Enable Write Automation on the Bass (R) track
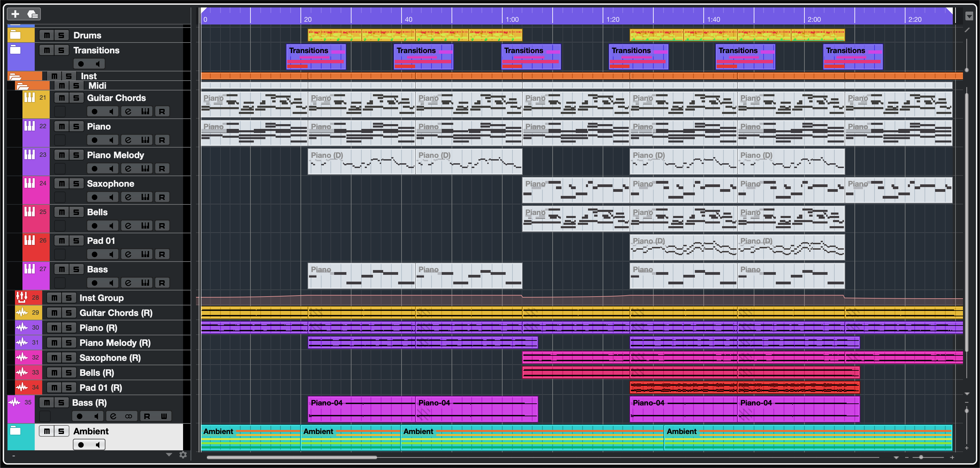This screenshot has width=980, height=468. point(164,416)
